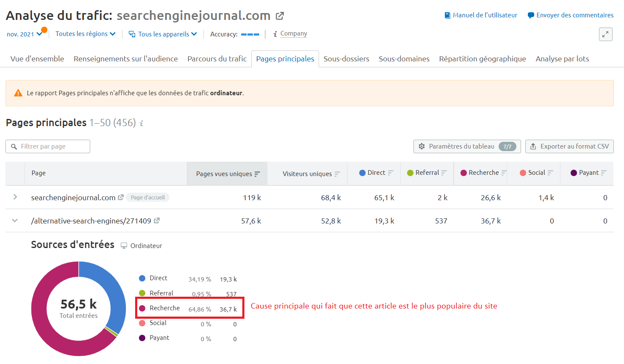Click the gear icon in Paramètres du tableau
Viewport: 624px width, 364px height.
coord(422,146)
